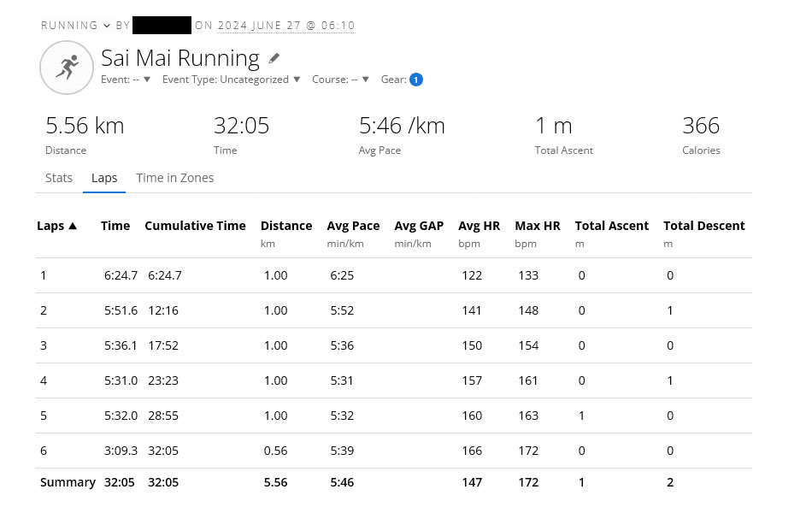Image resolution: width=812 pixels, height=519 pixels.
Task: Select the Laps tab
Action: [x=104, y=178]
